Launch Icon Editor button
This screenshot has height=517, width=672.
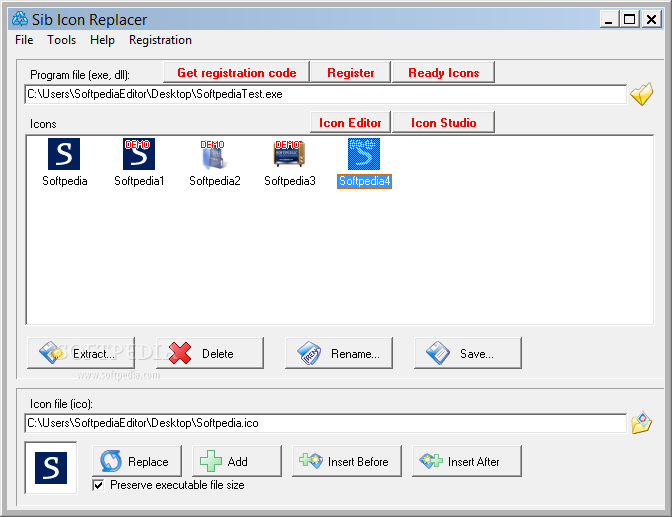click(350, 123)
